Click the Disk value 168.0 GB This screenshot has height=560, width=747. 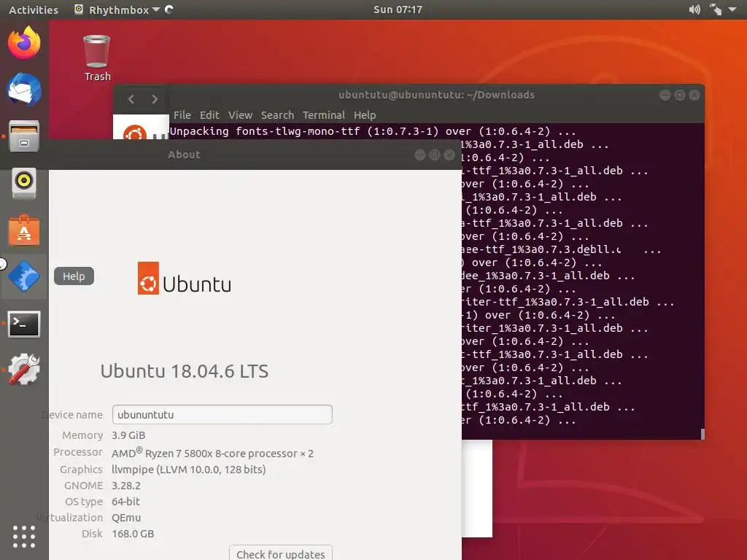point(133,534)
